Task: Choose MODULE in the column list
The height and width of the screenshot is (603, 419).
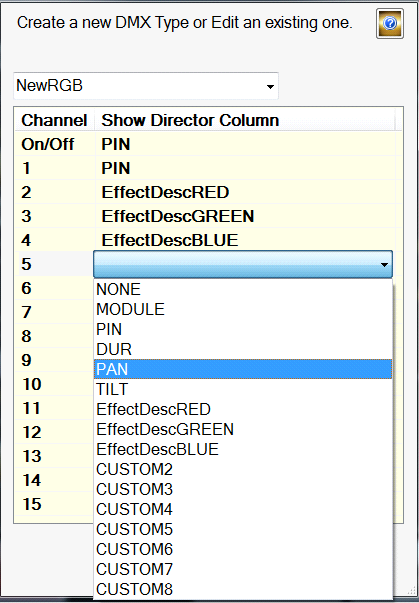Action: 243,309
